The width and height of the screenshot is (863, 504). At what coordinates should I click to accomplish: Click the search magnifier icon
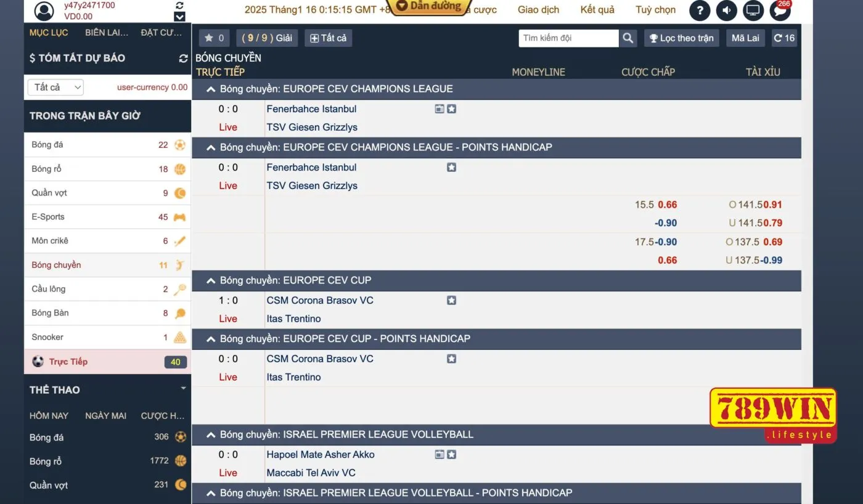coord(628,38)
